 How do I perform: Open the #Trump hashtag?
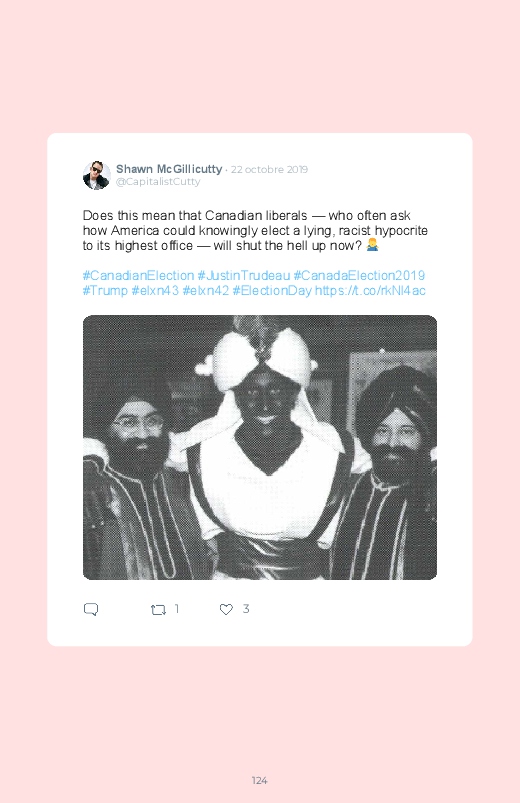pos(105,291)
